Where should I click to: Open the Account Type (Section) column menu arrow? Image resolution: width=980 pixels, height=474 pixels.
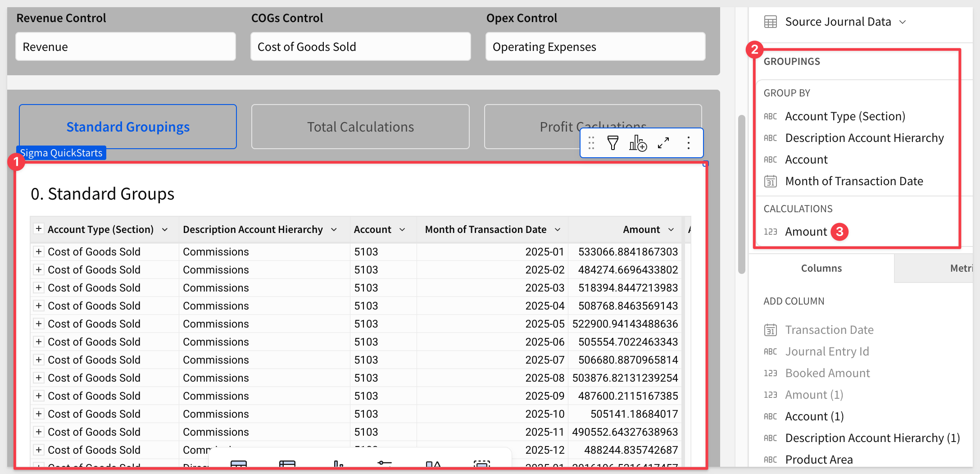165,230
